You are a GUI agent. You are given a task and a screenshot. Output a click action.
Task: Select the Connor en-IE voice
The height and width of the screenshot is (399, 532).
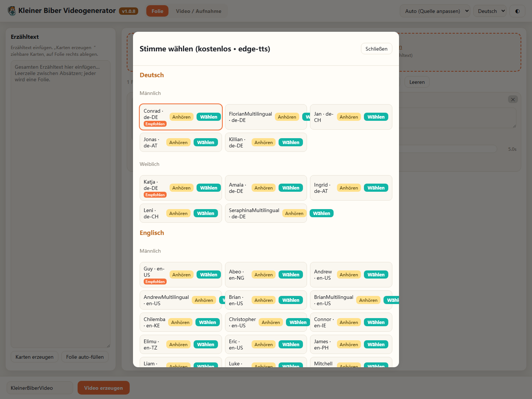tap(376, 323)
